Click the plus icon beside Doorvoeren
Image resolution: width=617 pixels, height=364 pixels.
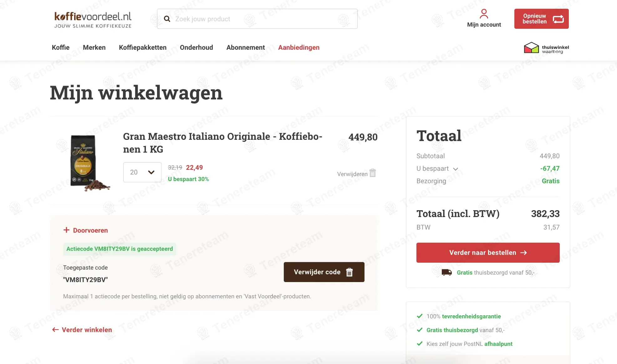(66, 230)
